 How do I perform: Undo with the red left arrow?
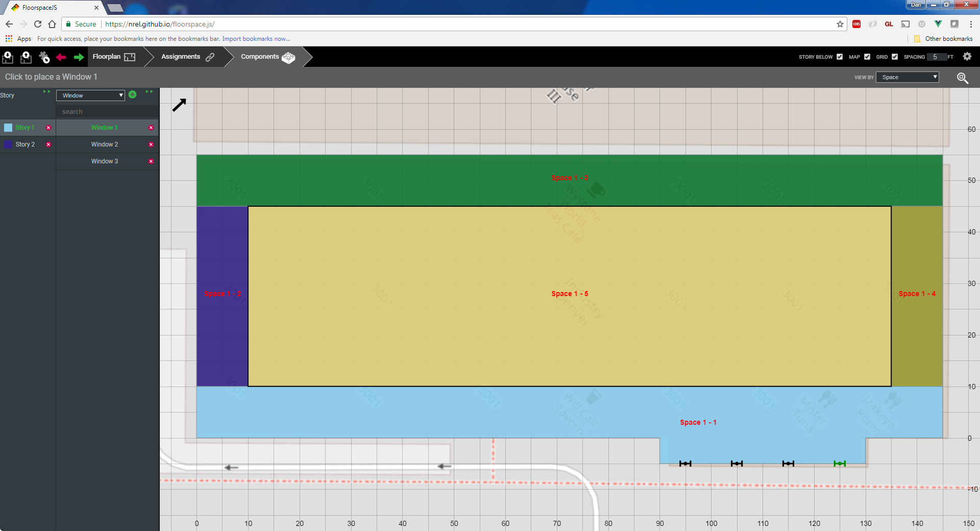pyautogui.click(x=61, y=57)
